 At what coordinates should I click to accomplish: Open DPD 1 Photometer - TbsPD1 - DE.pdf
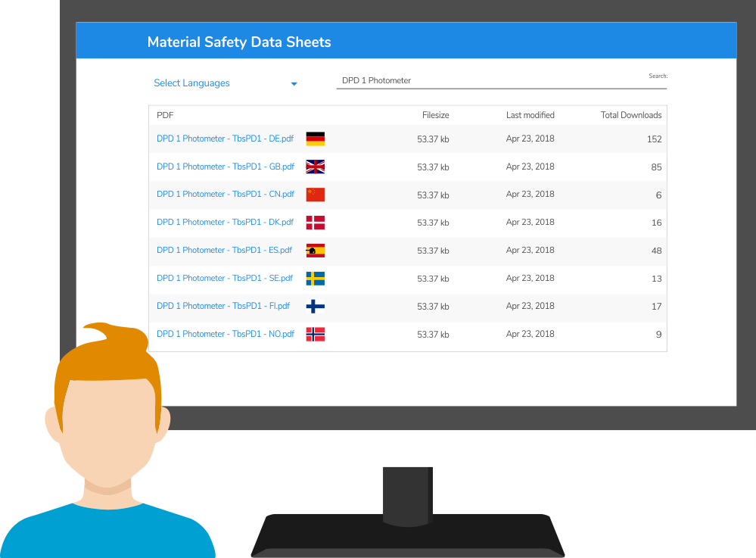224,139
